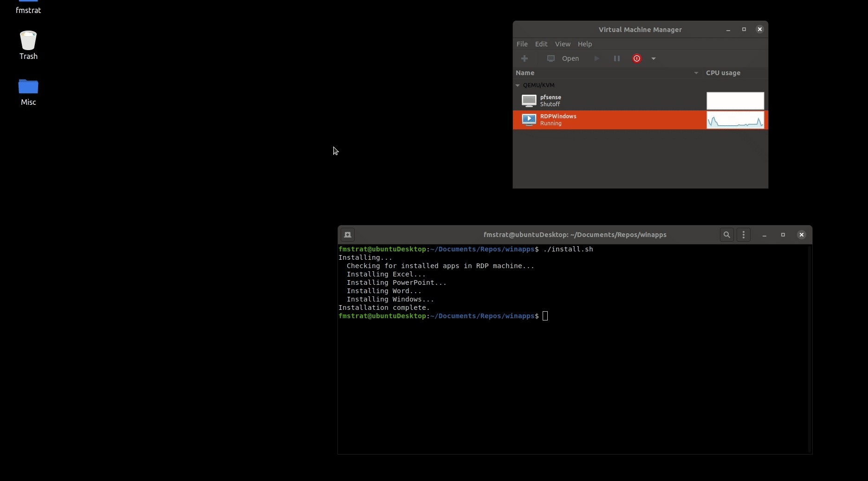Select the pfsense virtual machine entry
The width and height of the screenshot is (868, 481).
[594, 101]
